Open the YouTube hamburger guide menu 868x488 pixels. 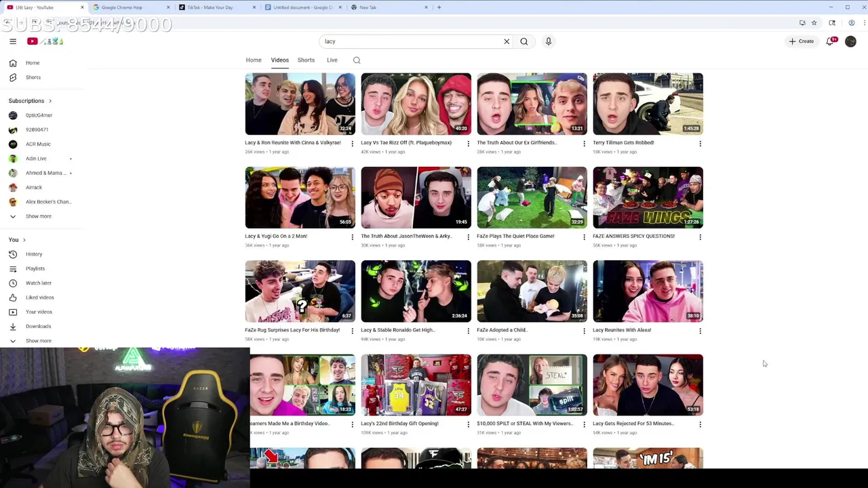pos(13,41)
